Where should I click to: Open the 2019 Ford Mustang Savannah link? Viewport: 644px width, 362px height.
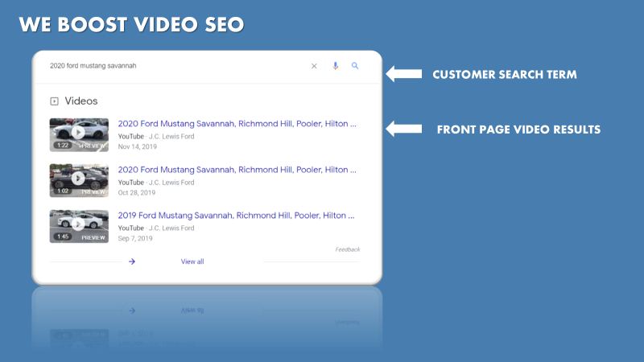[236, 216]
